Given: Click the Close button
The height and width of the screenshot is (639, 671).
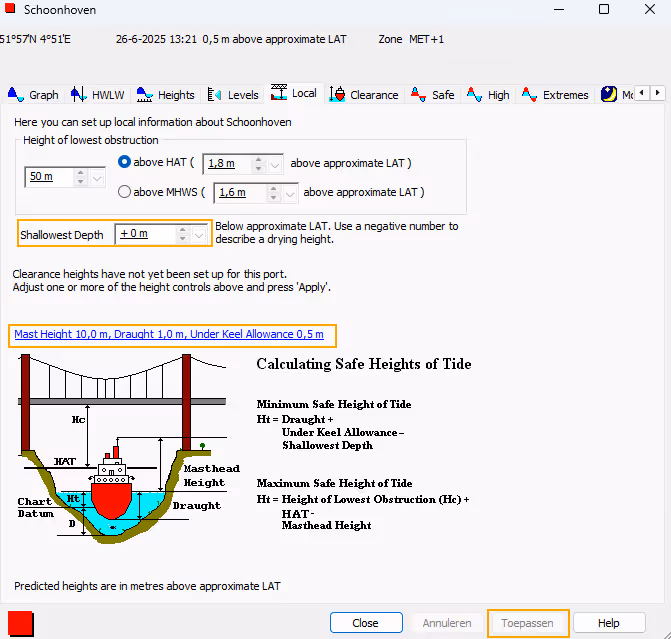Looking at the screenshot, I should (366, 623).
